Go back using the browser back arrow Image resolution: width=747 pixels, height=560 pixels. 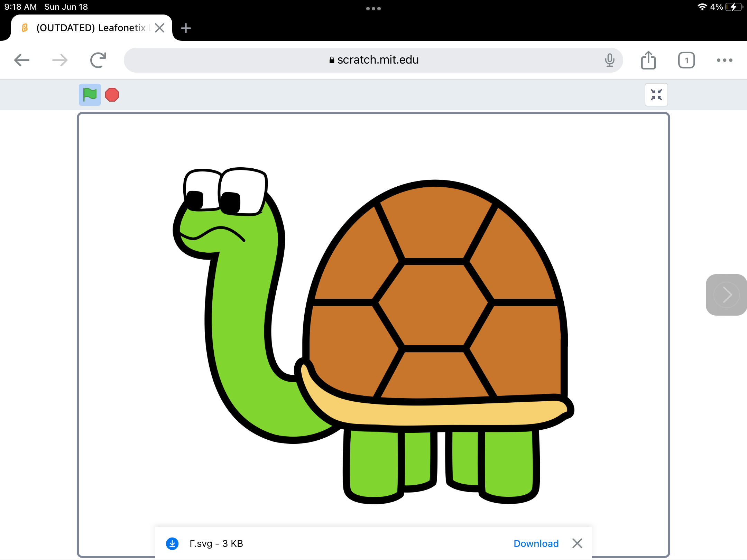[22, 60]
